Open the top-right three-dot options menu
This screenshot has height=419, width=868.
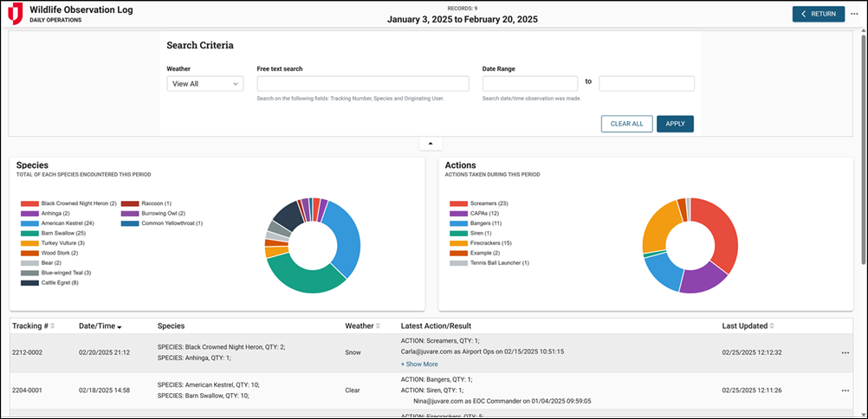(x=854, y=14)
